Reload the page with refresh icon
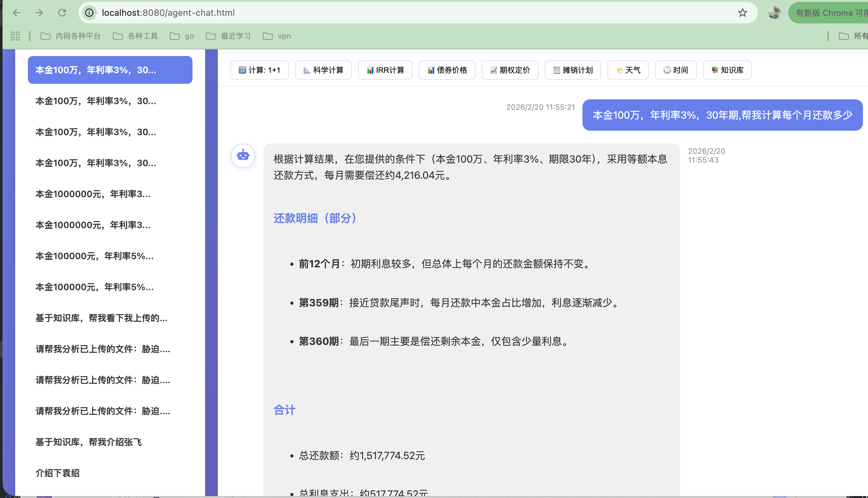868x498 pixels. click(x=62, y=13)
